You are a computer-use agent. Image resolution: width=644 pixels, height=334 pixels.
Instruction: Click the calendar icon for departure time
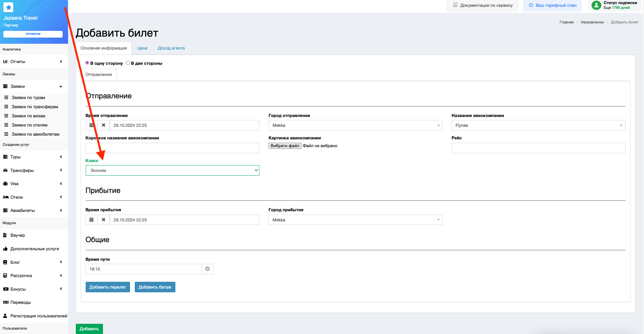[x=91, y=125]
